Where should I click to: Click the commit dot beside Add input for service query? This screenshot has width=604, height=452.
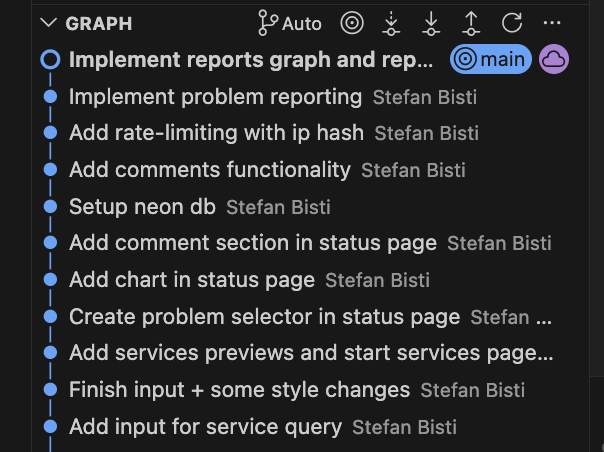click(x=50, y=427)
